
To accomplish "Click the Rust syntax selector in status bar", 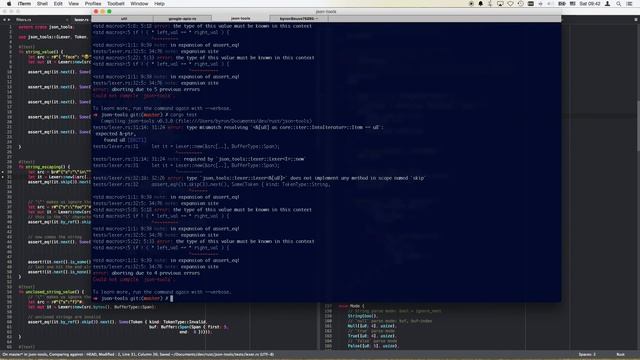I will tap(620, 354).
